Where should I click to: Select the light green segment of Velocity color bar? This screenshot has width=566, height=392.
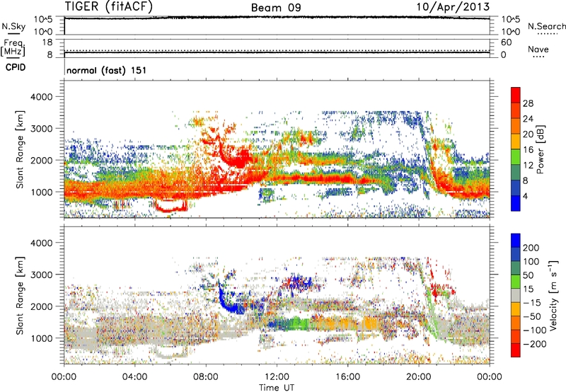516,282
